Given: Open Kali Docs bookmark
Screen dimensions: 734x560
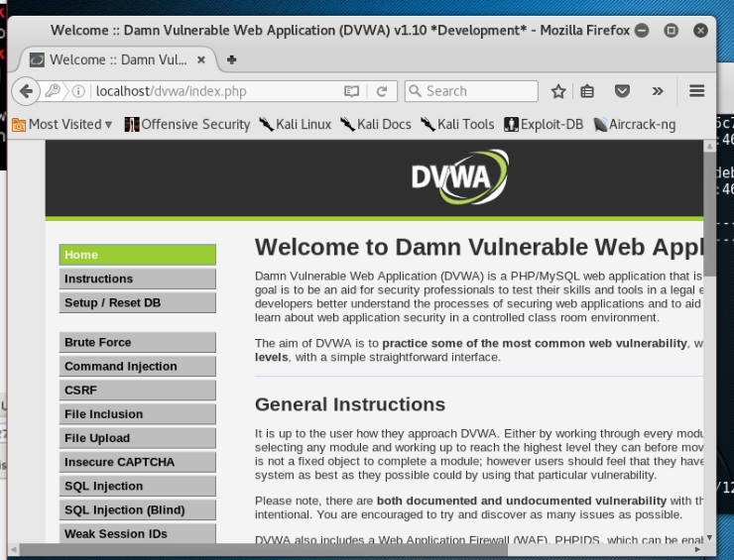Looking at the screenshot, I should (376, 125).
